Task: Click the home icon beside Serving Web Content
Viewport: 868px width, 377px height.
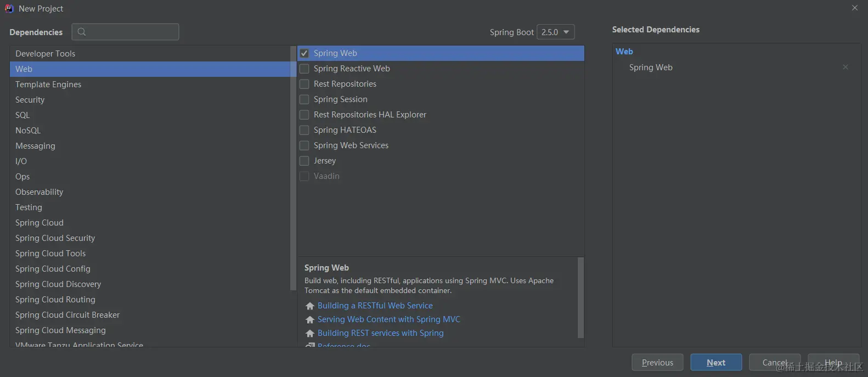Action: click(310, 319)
